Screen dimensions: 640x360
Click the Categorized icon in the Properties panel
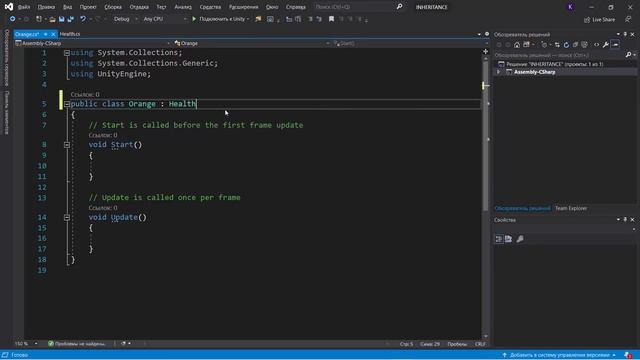coord(499,239)
